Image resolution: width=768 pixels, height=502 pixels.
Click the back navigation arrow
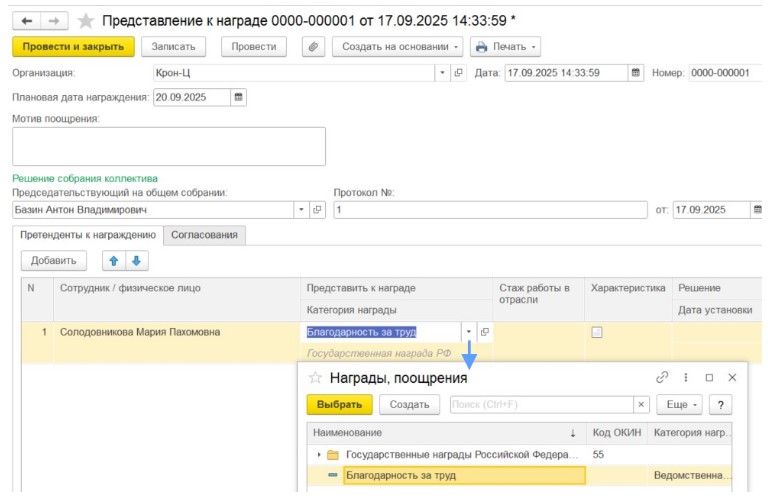pyautogui.click(x=26, y=20)
